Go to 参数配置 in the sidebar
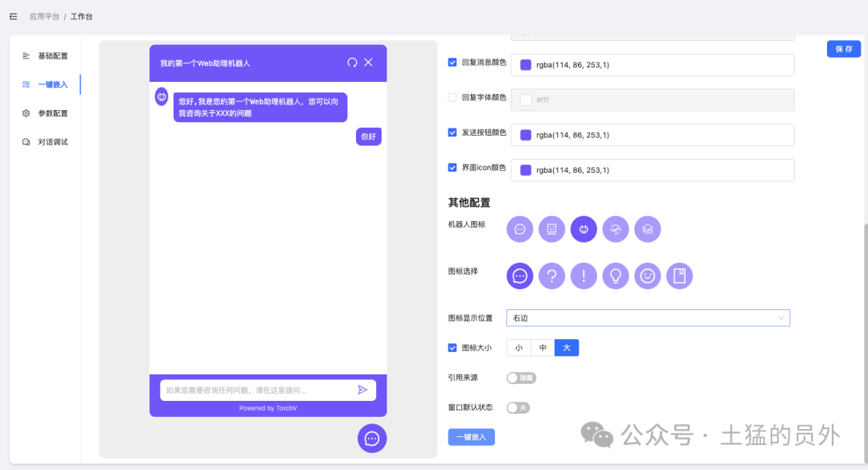The height and width of the screenshot is (470, 868). tap(45, 113)
